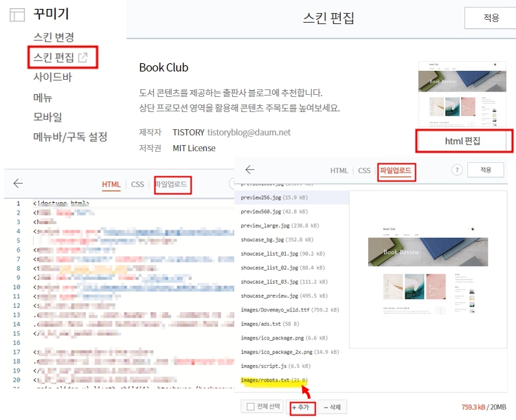Click the tistoryblog@daum.net email text
The image size is (516, 420).
tap(249, 132)
